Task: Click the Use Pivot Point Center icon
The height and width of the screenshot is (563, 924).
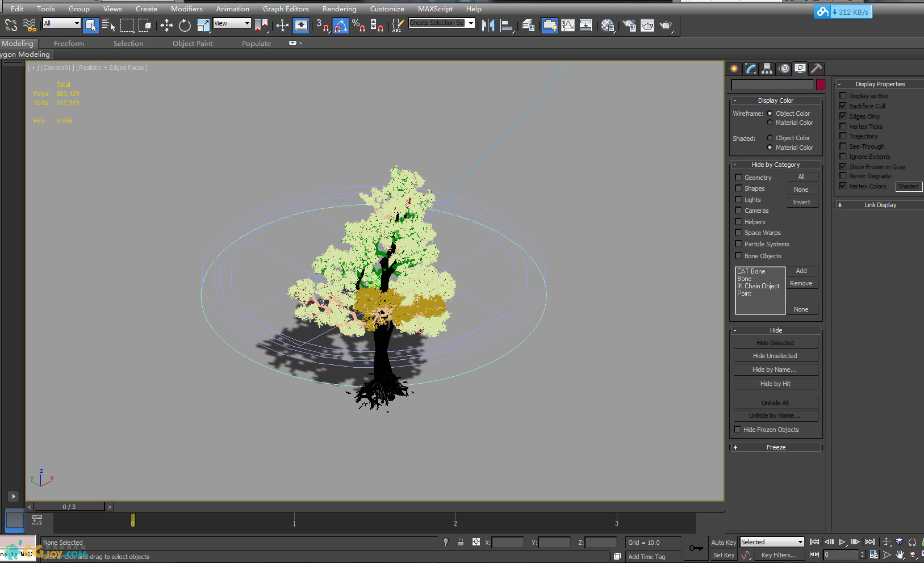Action: (261, 25)
